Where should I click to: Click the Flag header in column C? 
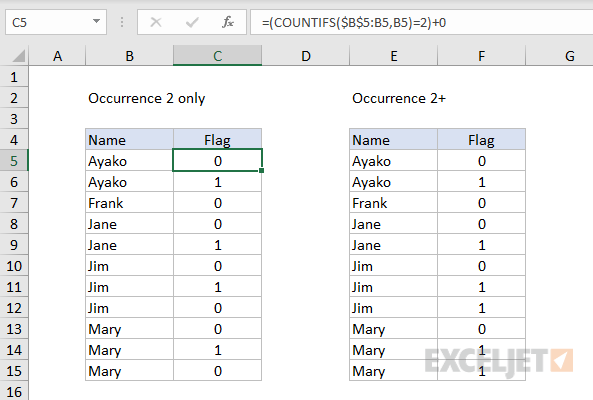tap(217, 140)
